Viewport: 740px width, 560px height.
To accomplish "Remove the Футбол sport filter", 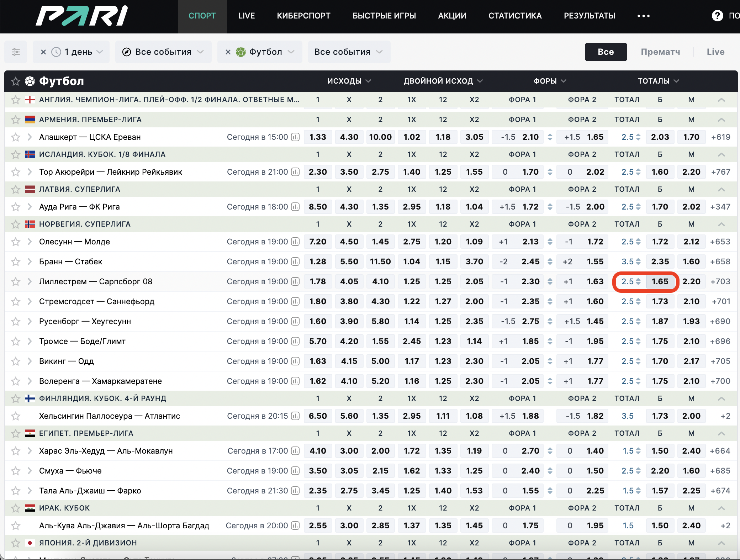I will pos(228,52).
